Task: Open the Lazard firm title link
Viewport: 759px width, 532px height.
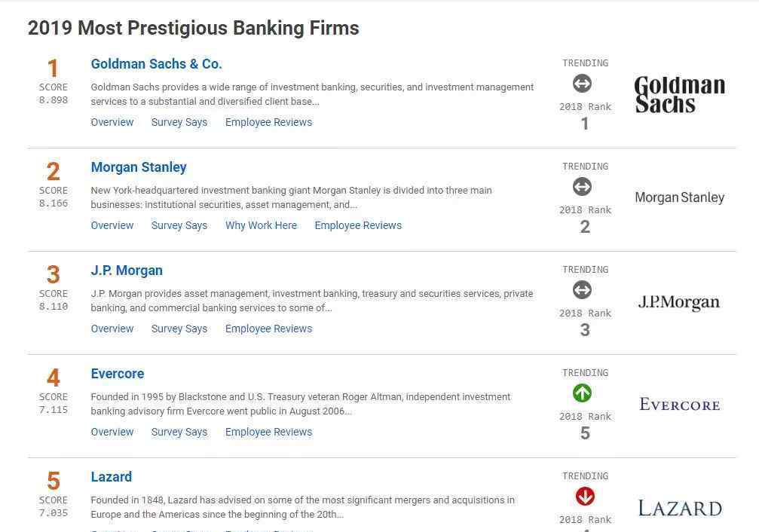Action: pyautogui.click(x=111, y=477)
